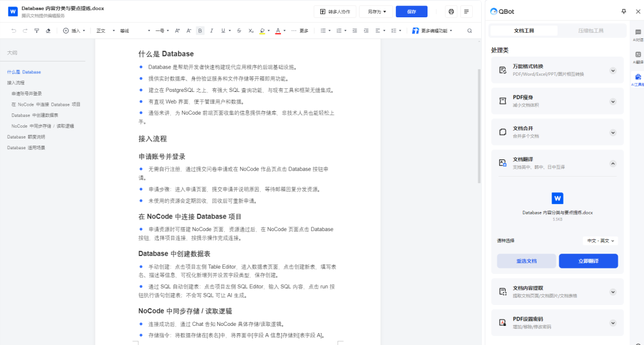Increase font size with the A+ icon
This screenshot has width=644, height=345.
click(178, 30)
